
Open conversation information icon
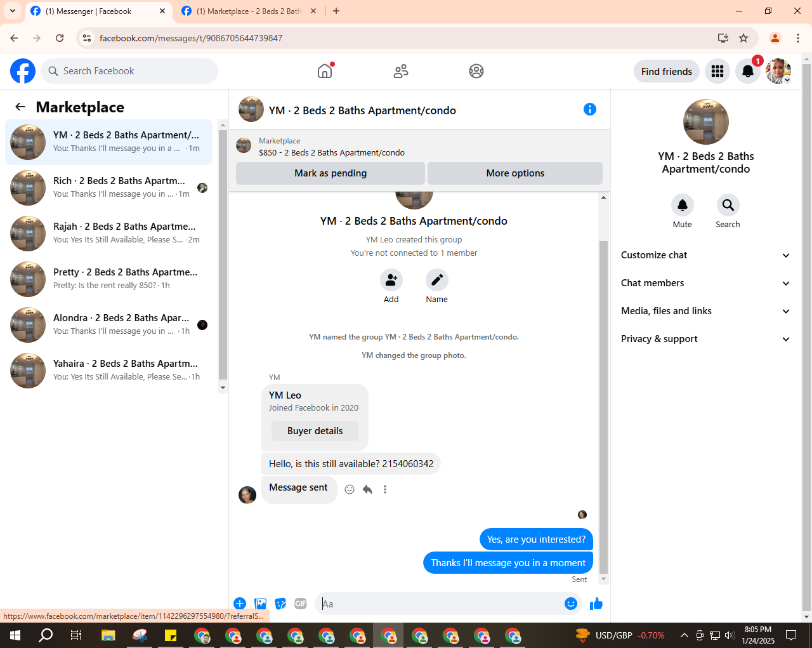tap(590, 109)
